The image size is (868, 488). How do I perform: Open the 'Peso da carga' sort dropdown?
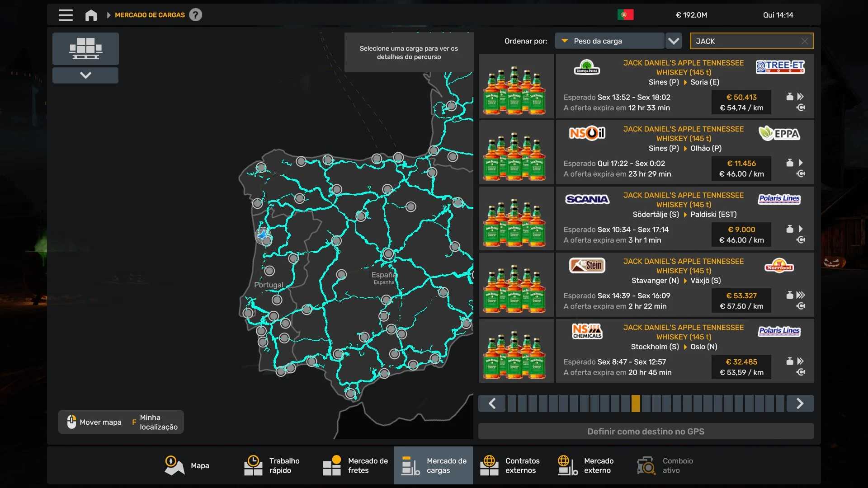pos(609,41)
